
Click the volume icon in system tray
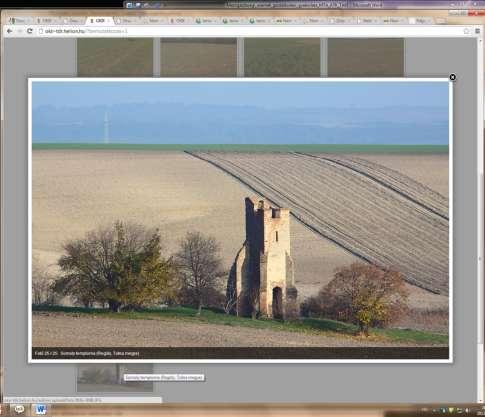pos(468,410)
